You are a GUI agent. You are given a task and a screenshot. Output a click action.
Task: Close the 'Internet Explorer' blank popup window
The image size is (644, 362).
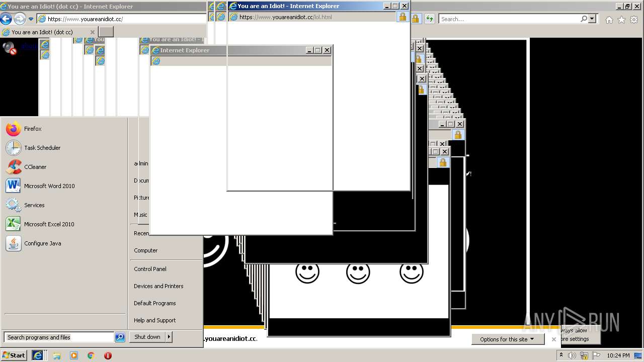(x=327, y=50)
